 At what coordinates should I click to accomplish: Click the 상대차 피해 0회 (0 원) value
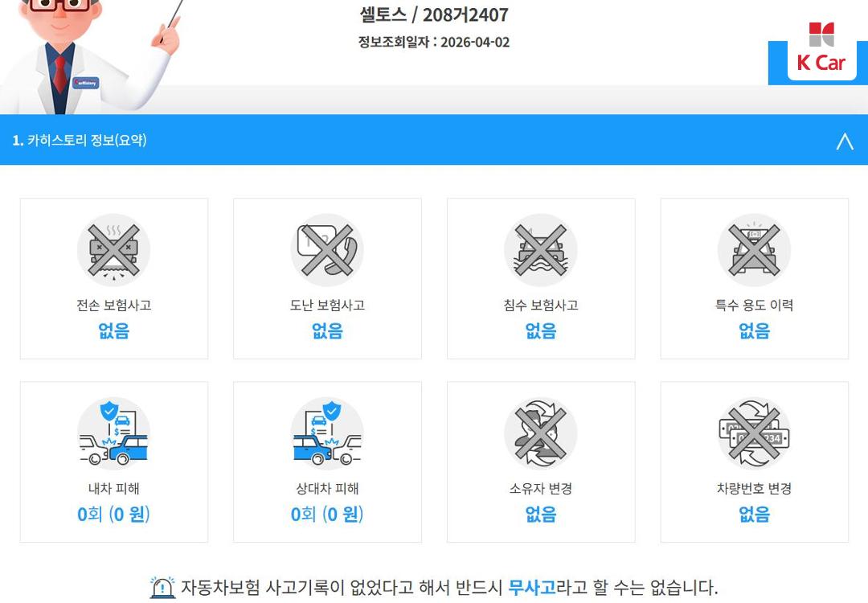[327, 515]
